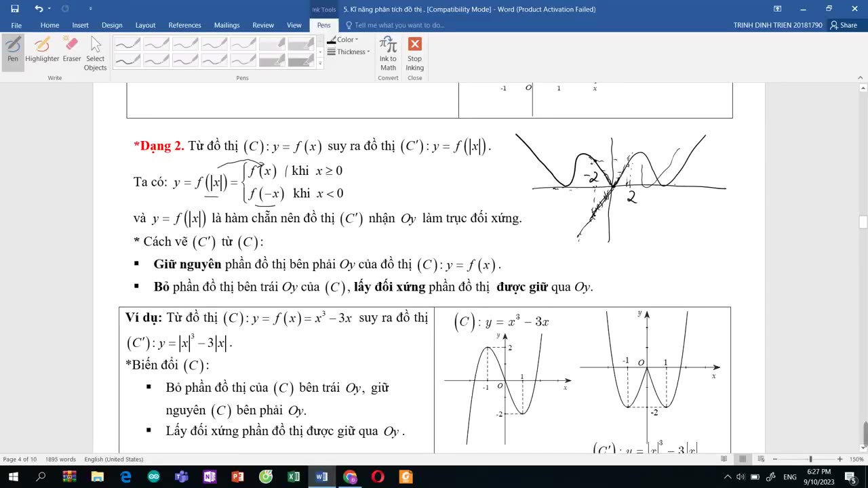
Task: Open the Layout tab
Action: pos(145,25)
